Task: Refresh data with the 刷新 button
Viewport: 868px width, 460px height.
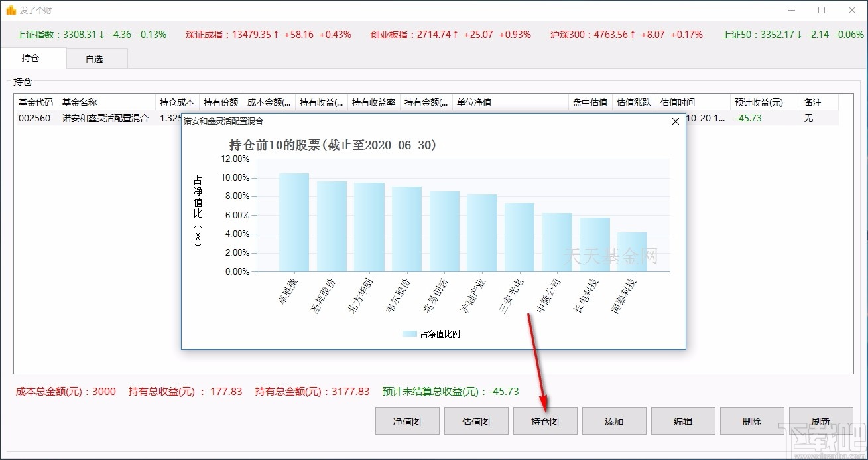Action: click(x=820, y=420)
